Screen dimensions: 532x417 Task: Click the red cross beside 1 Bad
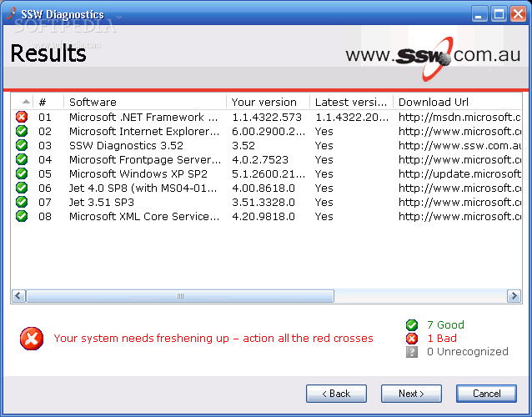click(x=412, y=339)
